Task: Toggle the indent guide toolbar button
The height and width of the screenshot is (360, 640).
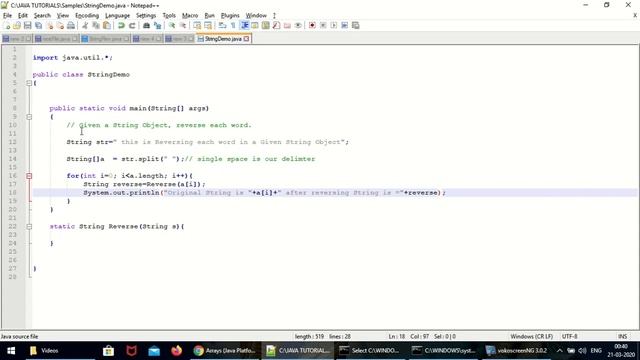Action: point(244,25)
